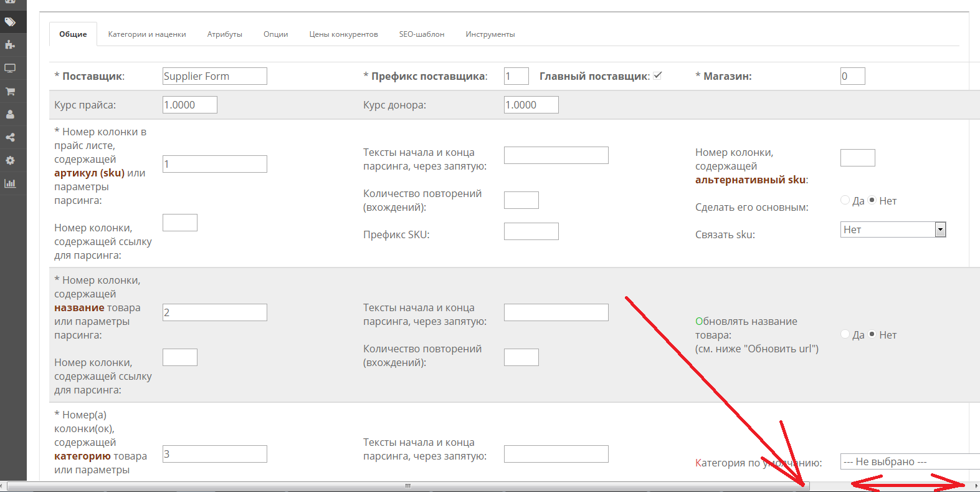
Task: Open the shopping cart sales icon
Action: tap(10, 91)
